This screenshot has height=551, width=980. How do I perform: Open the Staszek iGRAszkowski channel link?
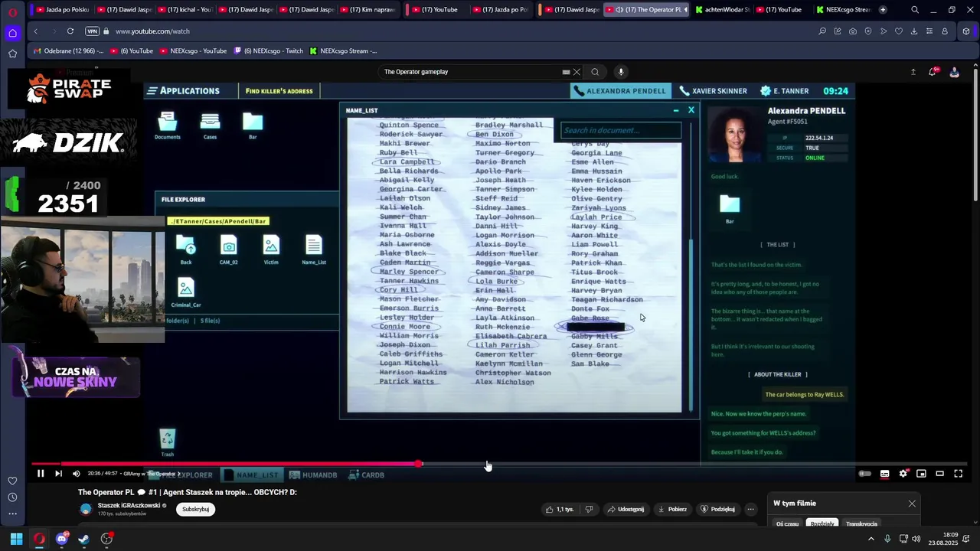(x=129, y=505)
